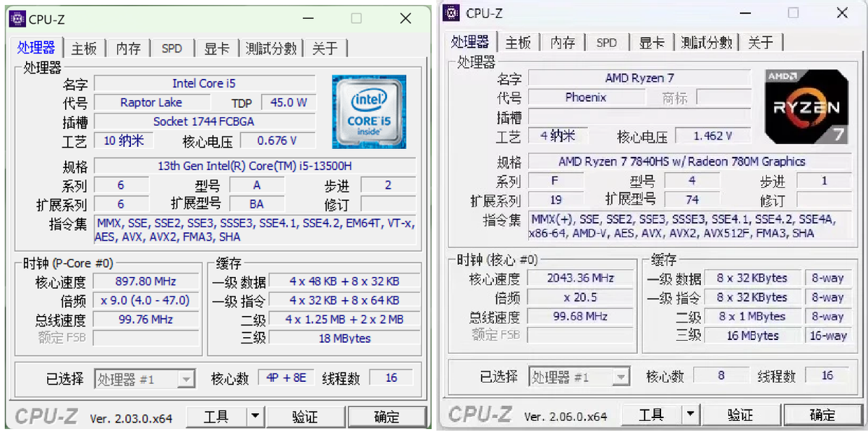Open 主板 tab in the left Intel window
Image resolution: width=868 pixels, height=434 pixels.
(84, 48)
